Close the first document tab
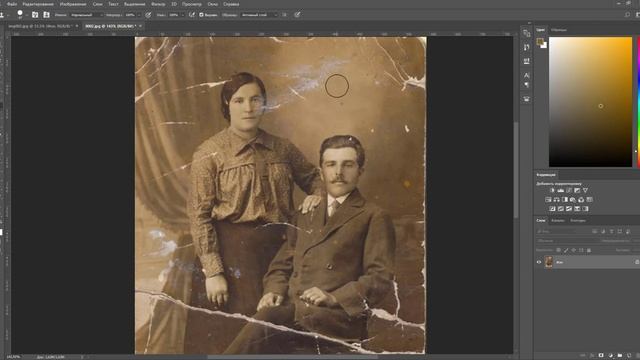Image resolution: width=640 pixels, height=360 pixels. pyautogui.click(x=77, y=26)
